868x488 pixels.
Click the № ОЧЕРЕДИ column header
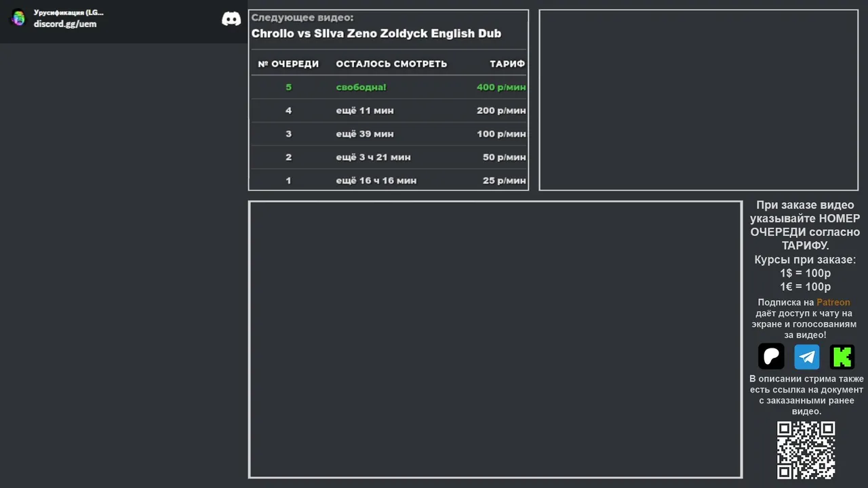(x=288, y=64)
